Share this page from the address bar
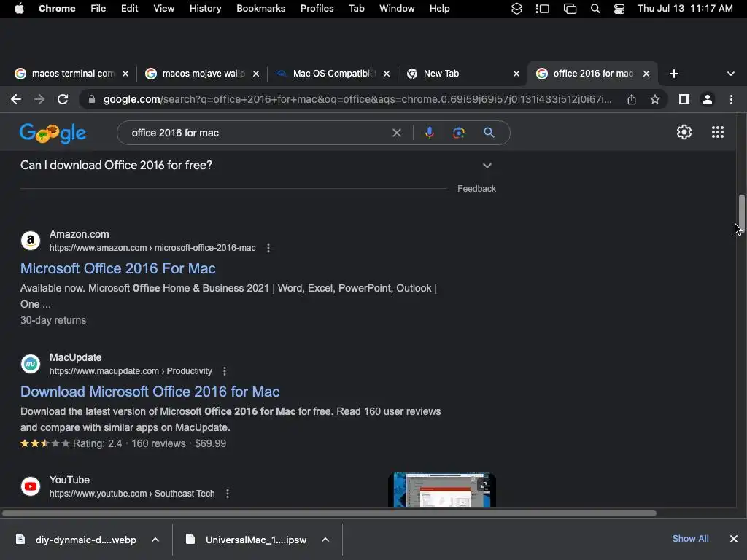Screen dimensions: 747x560 click(632, 99)
